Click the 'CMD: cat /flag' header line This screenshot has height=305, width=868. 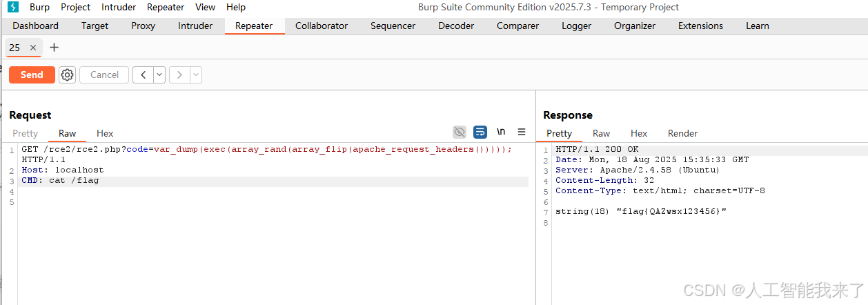(60, 180)
